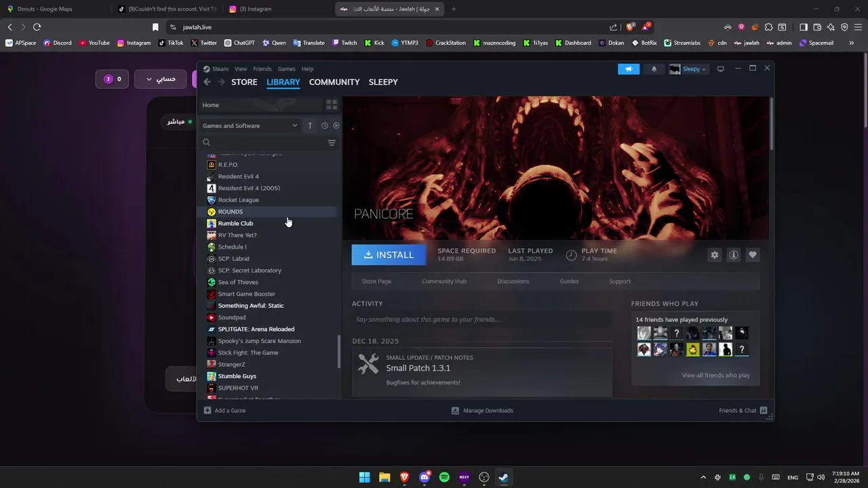
Task: Open the SLEEPY profile tab
Action: coord(383,82)
